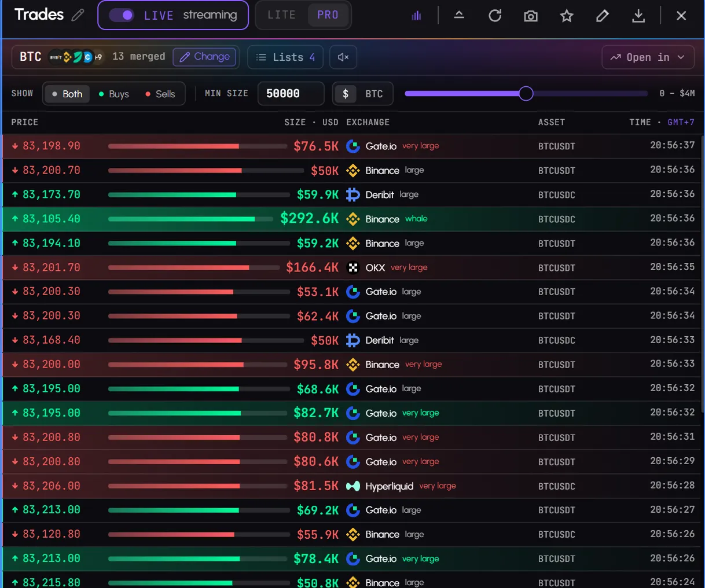Sort by PRICE column header
Screen dimensions: 705x588
click(25, 122)
